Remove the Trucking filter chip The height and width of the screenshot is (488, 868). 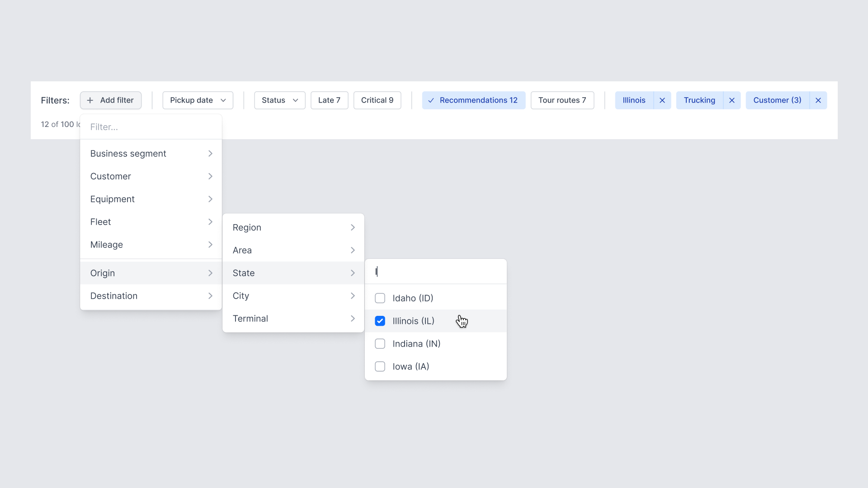pos(732,100)
